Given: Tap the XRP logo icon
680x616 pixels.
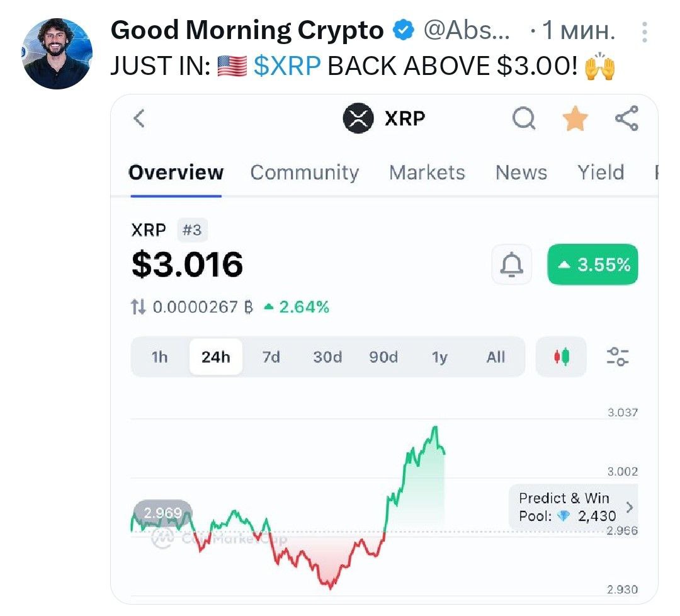Looking at the screenshot, I should click(x=358, y=118).
